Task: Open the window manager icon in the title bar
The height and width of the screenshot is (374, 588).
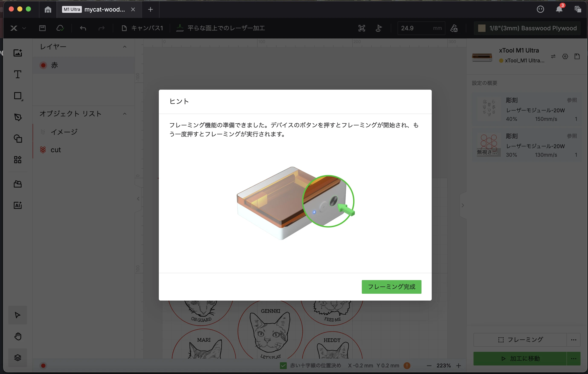Action: (578, 9)
